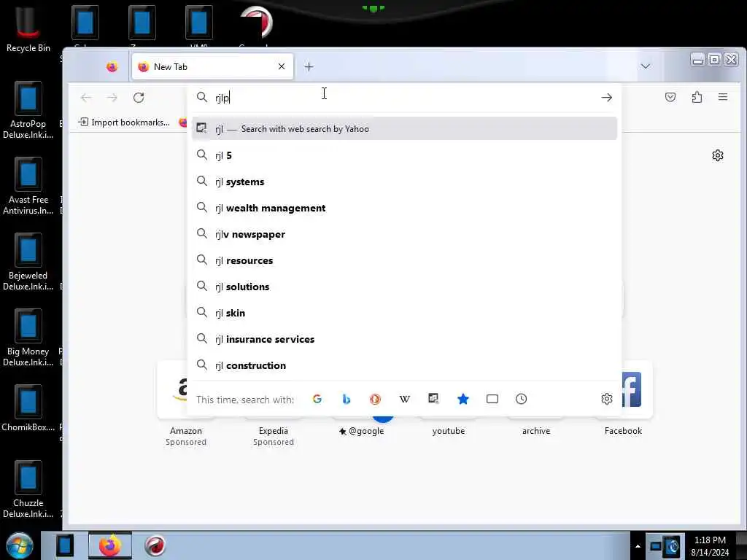Open search settings gear in dropdown
Image resolution: width=747 pixels, height=560 pixels.
point(606,399)
